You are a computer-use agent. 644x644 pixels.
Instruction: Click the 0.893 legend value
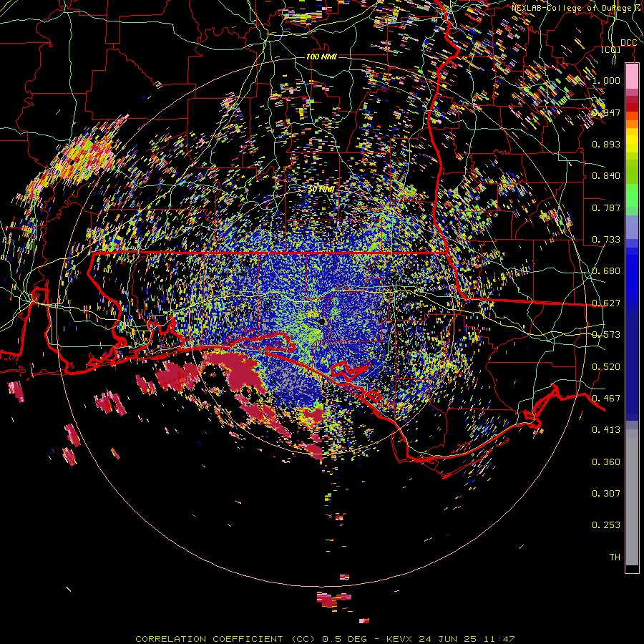tap(606, 144)
